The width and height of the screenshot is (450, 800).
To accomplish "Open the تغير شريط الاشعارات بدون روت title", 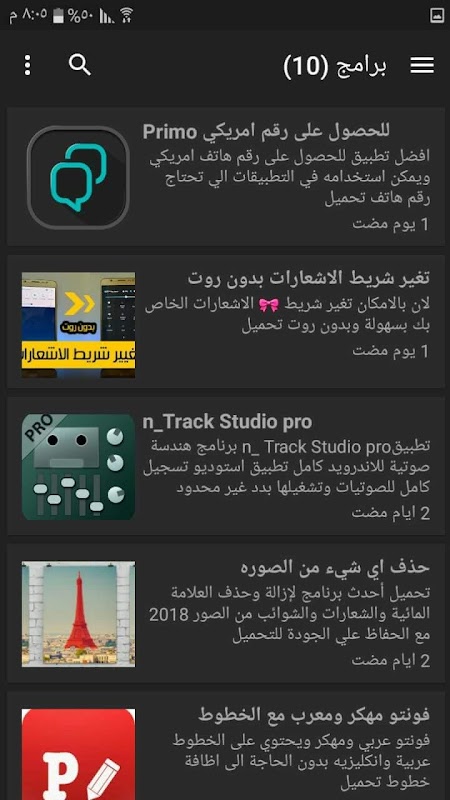I will (x=309, y=279).
